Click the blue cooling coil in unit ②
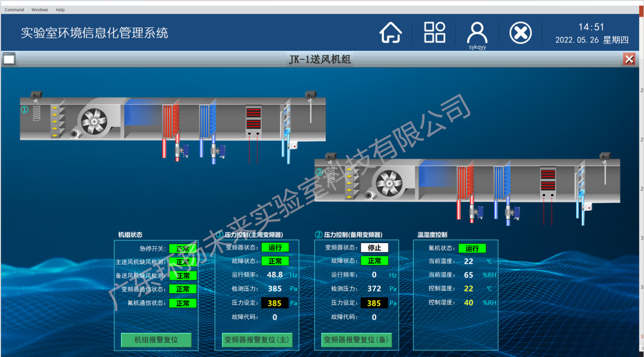644x357 pixels. pos(502,184)
